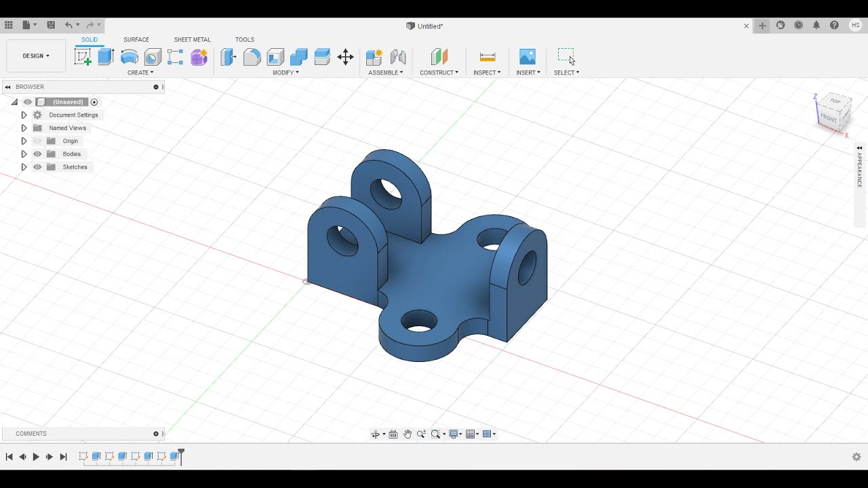Select the Fillet tool

tap(252, 57)
